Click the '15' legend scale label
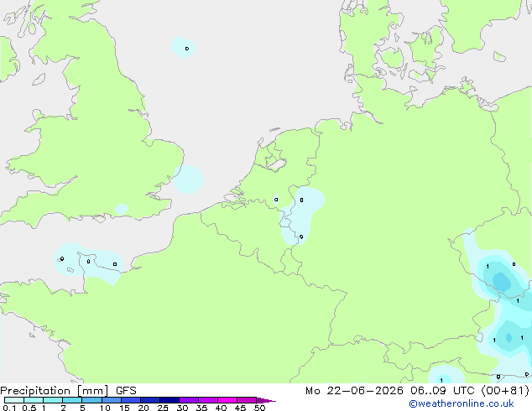Image resolution: width=532 pixels, height=411 pixels. 124,408
